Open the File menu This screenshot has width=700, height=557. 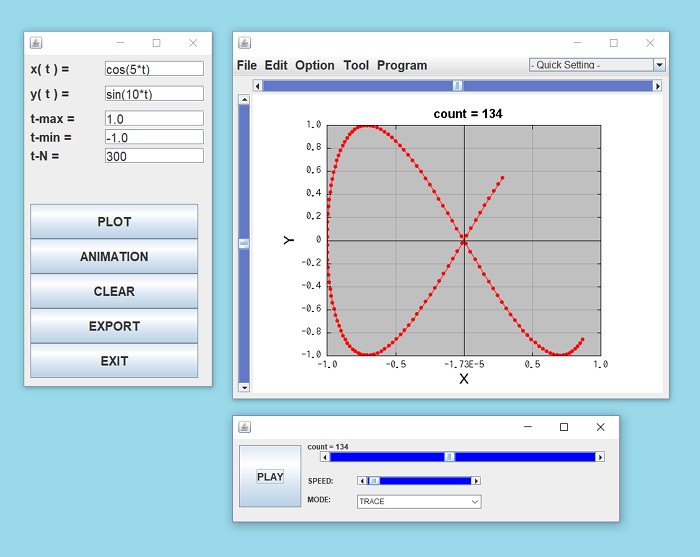click(247, 66)
